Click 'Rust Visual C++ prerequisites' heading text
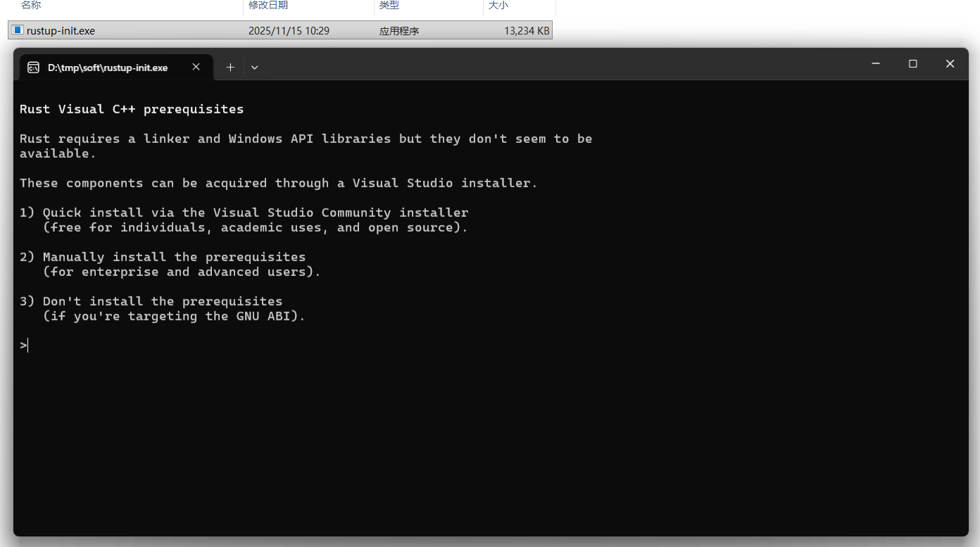This screenshot has width=980, height=547. tap(132, 109)
